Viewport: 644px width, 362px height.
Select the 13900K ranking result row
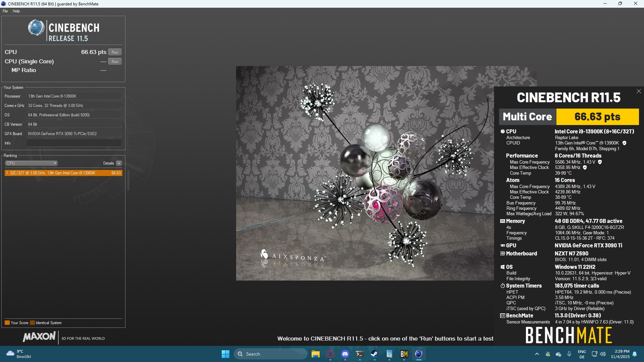[x=63, y=173]
